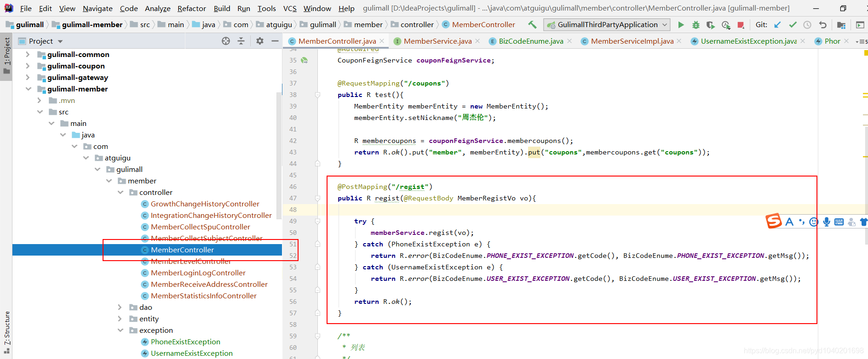Collapse the exception package

[120, 330]
